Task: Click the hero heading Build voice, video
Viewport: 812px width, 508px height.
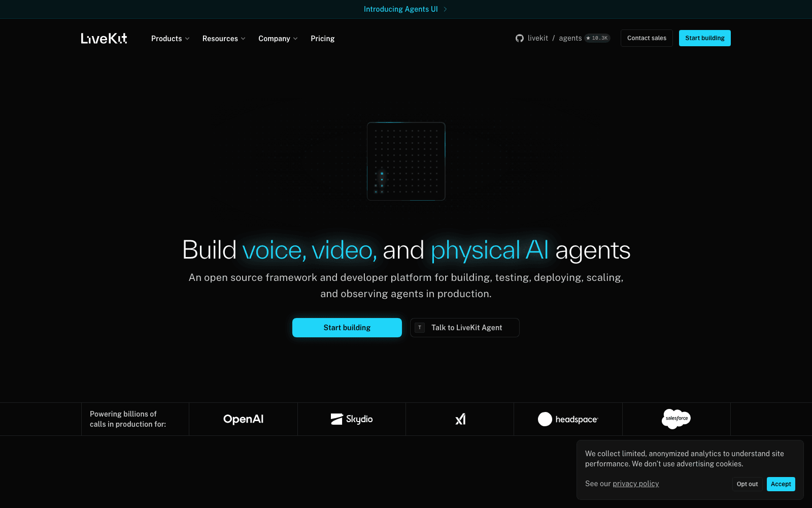Action: tap(406, 250)
